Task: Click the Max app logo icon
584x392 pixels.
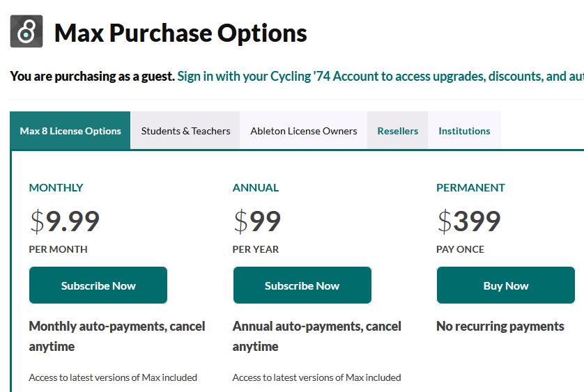Action: (26, 31)
